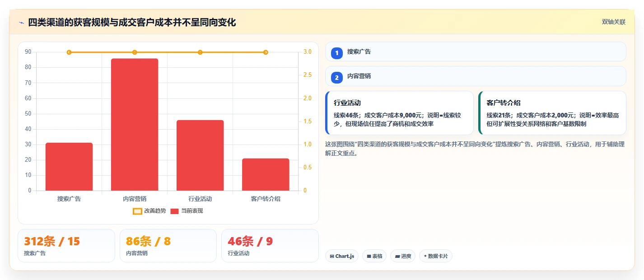The image size is (644, 280).
Task: Click the 312条 / 15 stat card
Action: 66,246
